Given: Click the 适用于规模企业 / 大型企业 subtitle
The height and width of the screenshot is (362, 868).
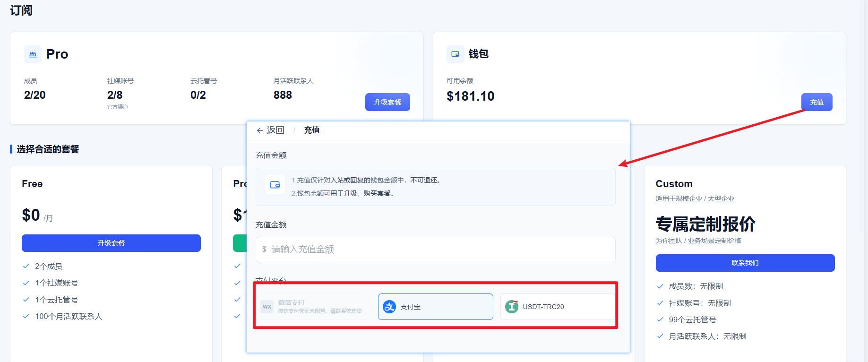Looking at the screenshot, I should click(695, 198).
